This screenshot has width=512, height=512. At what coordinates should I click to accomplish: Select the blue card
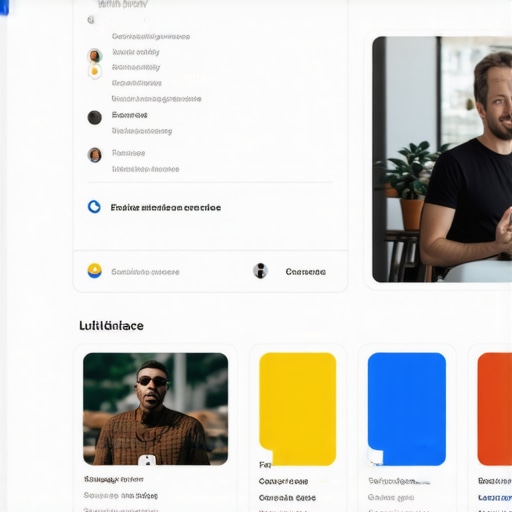(407, 409)
